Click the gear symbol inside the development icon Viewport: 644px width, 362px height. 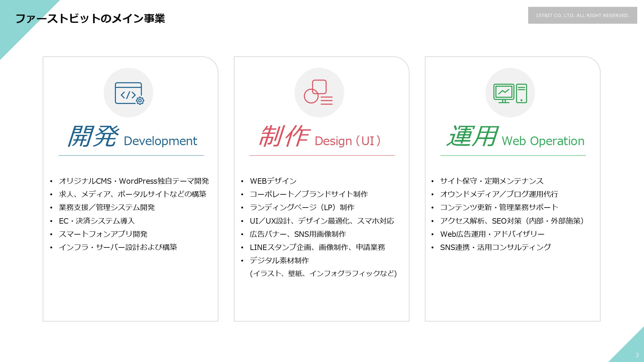(140, 101)
